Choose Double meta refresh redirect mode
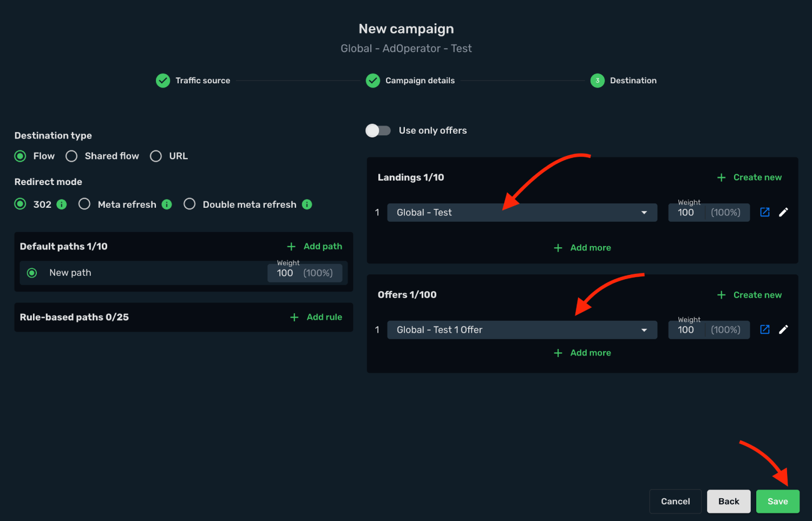812x521 pixels. [x=189, y=204]
